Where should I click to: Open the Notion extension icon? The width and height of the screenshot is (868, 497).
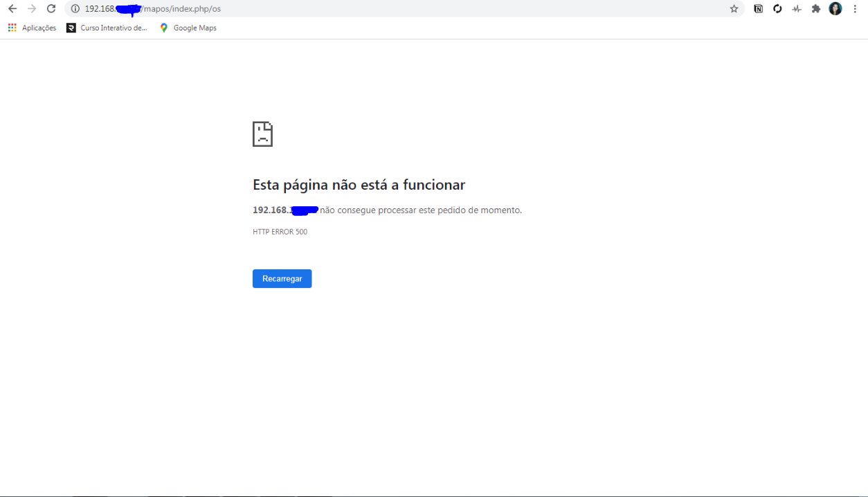pos(758,9)
